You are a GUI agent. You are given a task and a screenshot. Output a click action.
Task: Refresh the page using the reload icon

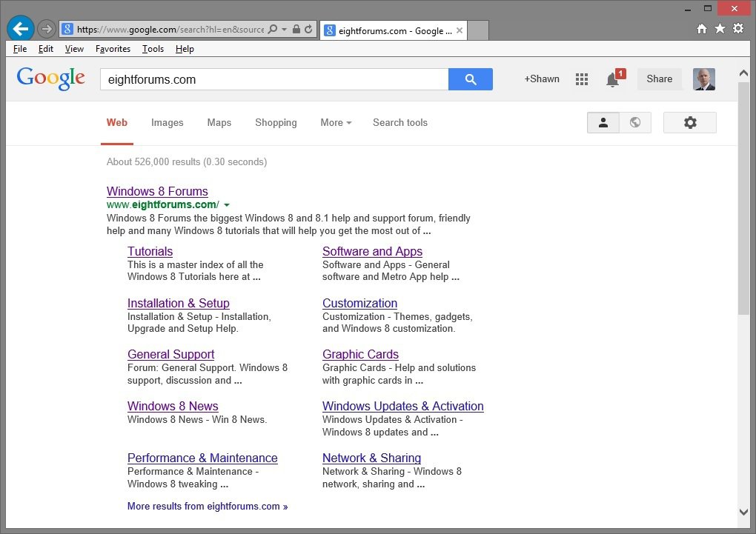click(x=308, y=30)
